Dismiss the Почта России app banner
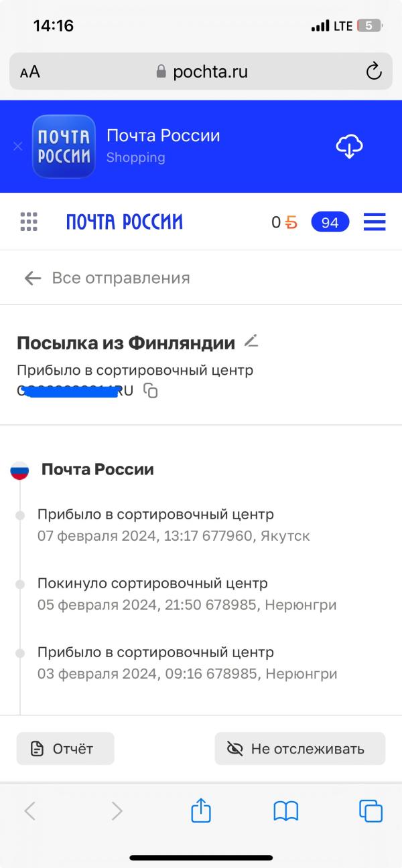Viewport: 402px width, 868px height. 18,146
